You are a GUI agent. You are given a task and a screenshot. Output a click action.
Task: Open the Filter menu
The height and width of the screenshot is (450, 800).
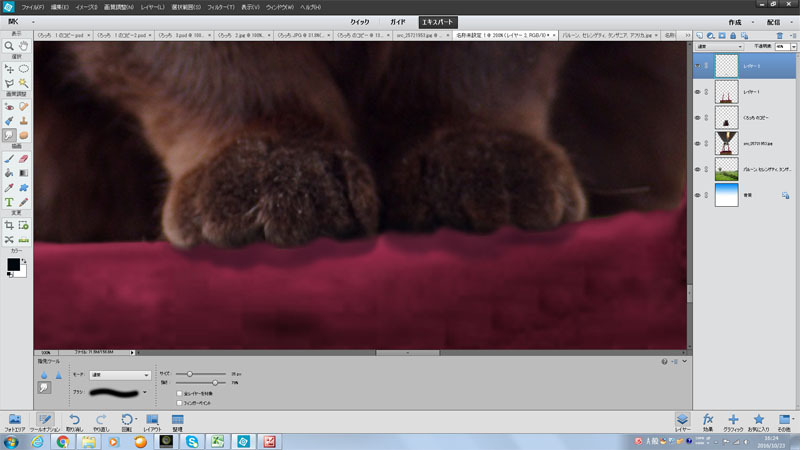(x=221, y=7)
